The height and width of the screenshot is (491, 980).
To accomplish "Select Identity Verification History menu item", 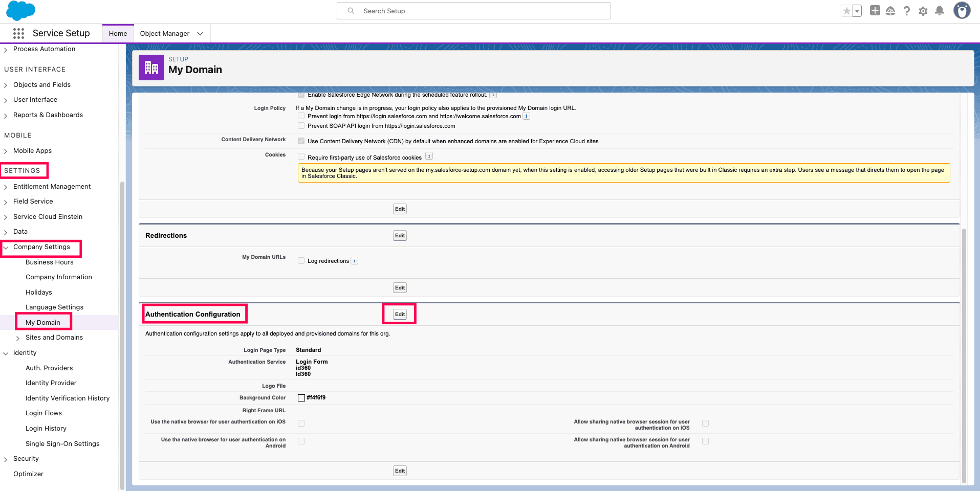I will click(x=68, y=398).
